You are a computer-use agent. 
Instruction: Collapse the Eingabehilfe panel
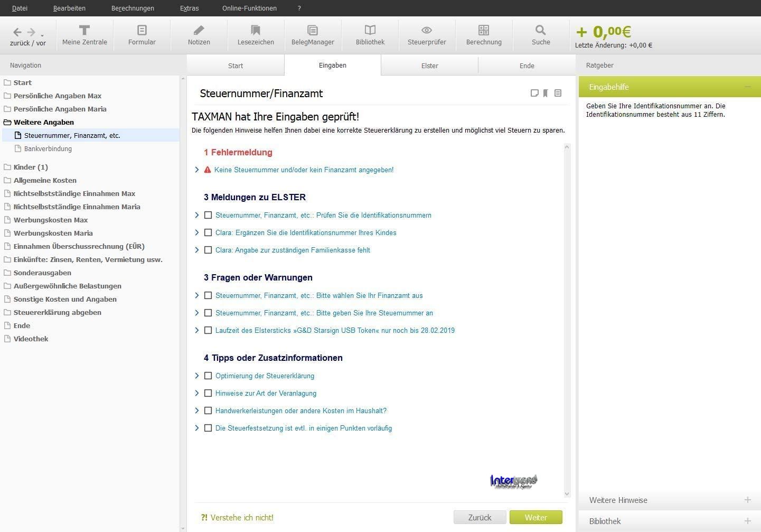coord(747,87)
